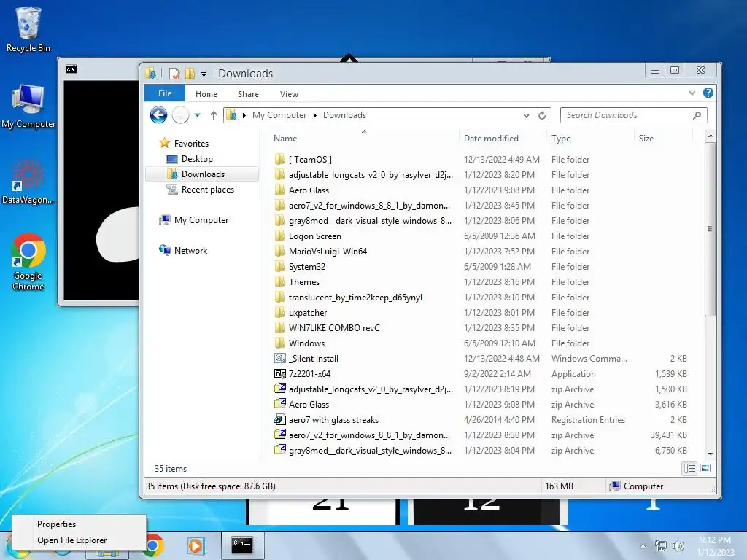
Task: Select aero7 with glass streaks registry file icon
Action: pyautogui.click(x=279, y=419)
